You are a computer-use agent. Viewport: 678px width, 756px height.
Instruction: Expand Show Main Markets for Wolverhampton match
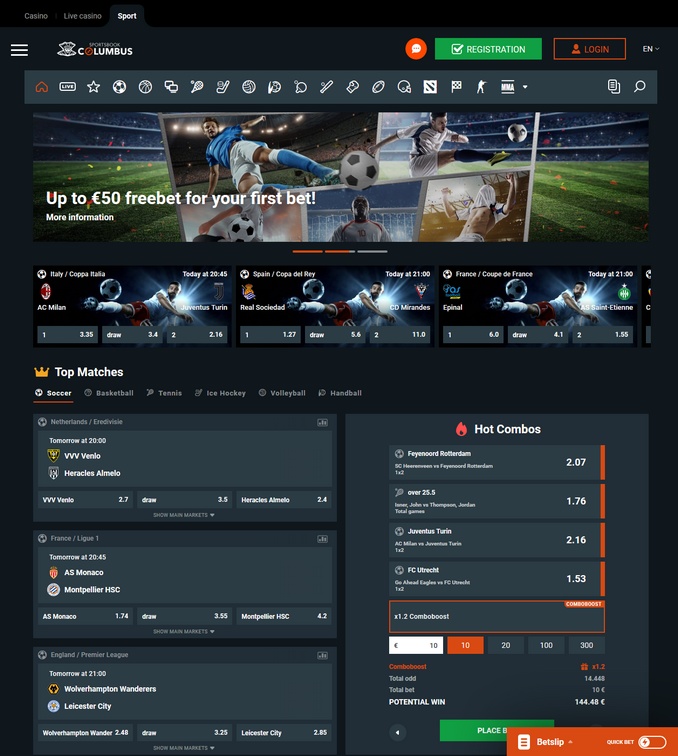(184, 748)
